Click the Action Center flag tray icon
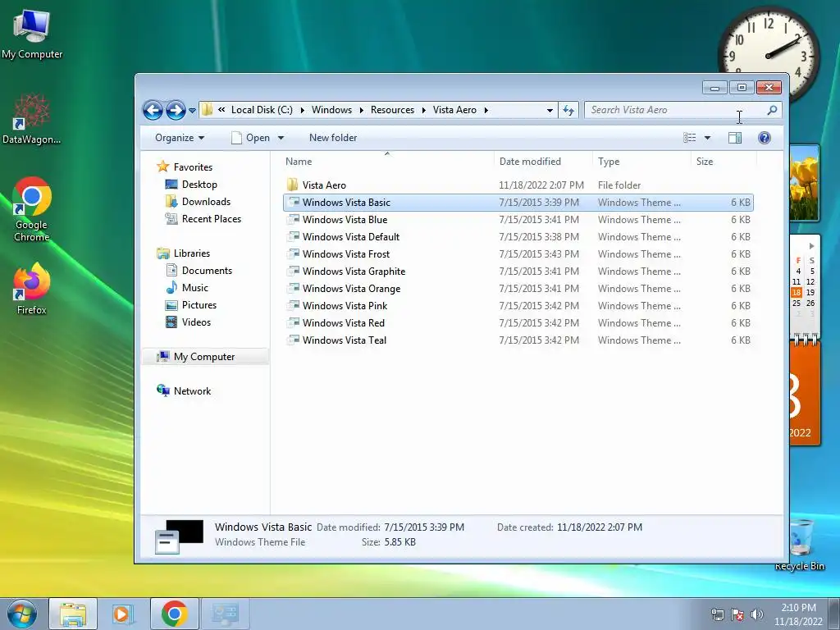This screenshot has width=840, height=630. tap(737, 614)
